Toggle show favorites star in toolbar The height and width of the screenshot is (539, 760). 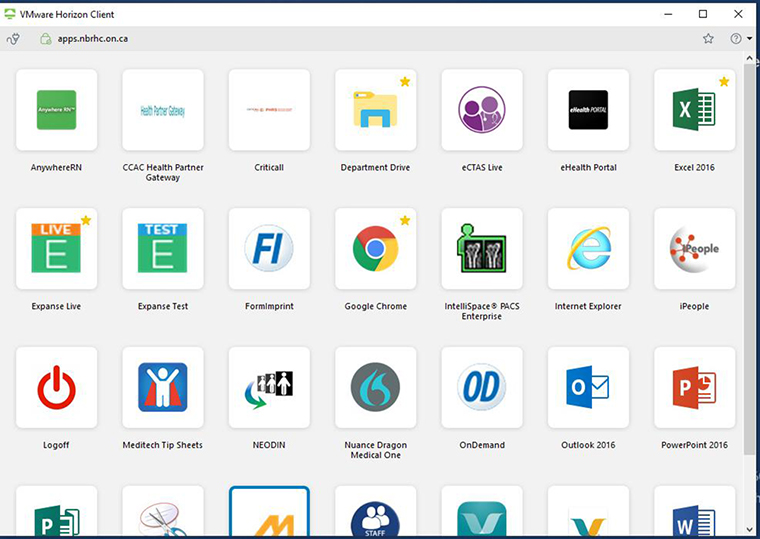click(708, 39)
